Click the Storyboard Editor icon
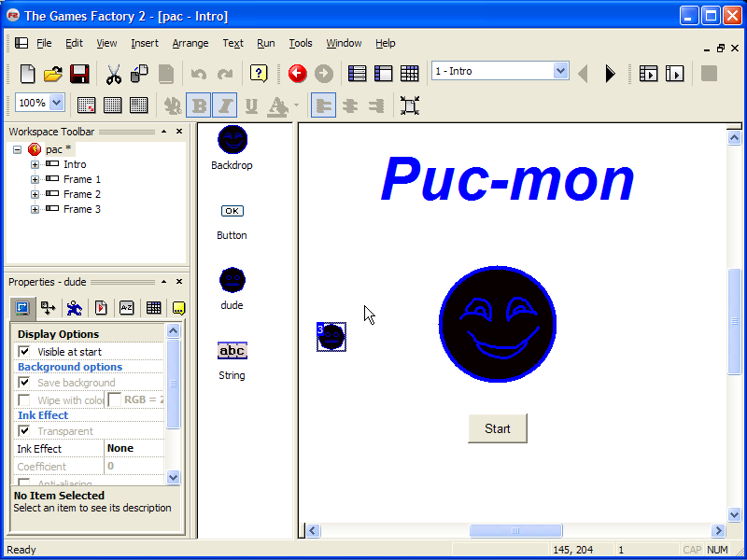747x560 pixels. pyautogui.click(x=357, y=74)
